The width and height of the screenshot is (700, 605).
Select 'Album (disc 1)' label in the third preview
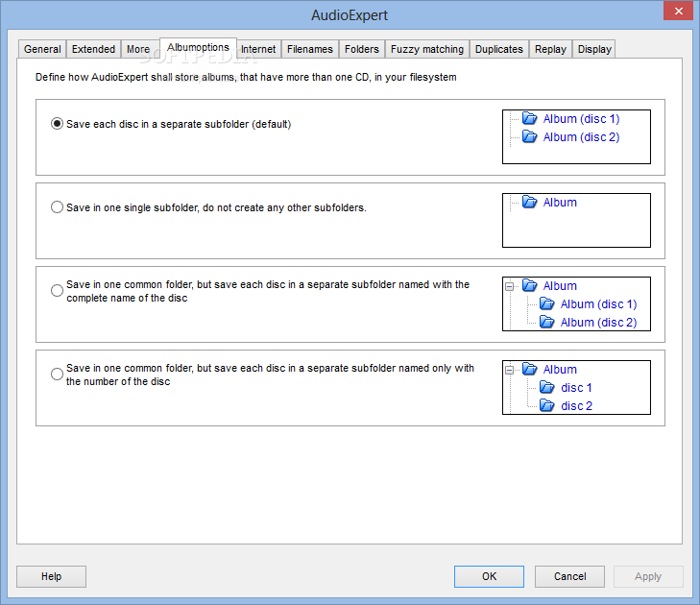598,304
